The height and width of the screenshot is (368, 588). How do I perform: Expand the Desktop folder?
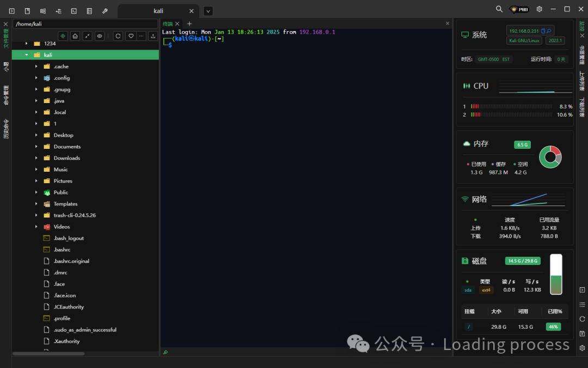click(x=36, y=135)
